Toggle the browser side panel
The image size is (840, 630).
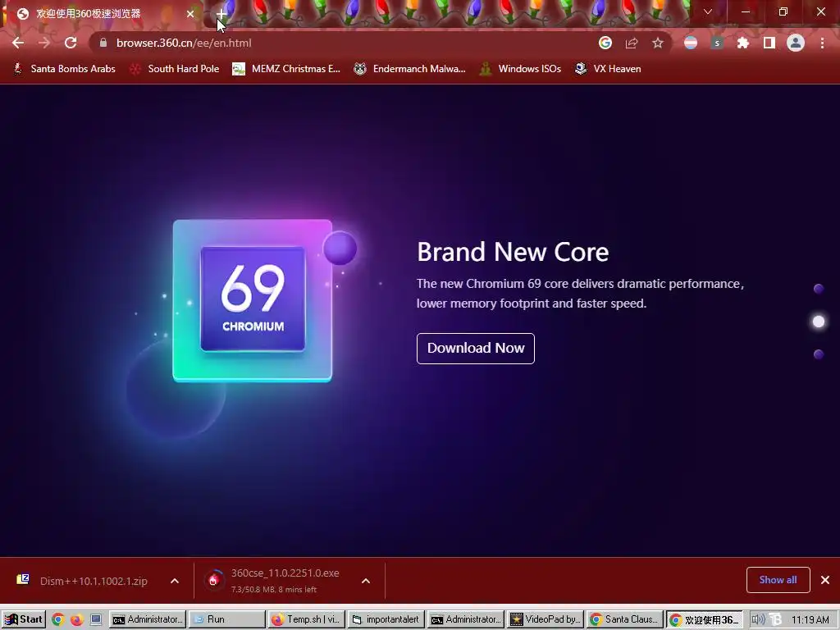coord(769,43)
